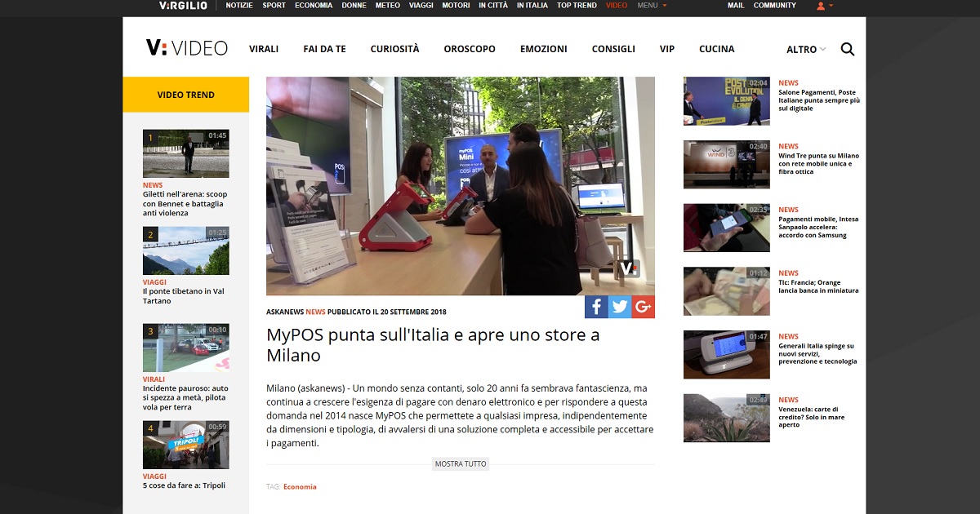The image size is (980, 514).
Task: Play Salone Pagamenti thumbnail (02:04)
Action: point(727,101)
